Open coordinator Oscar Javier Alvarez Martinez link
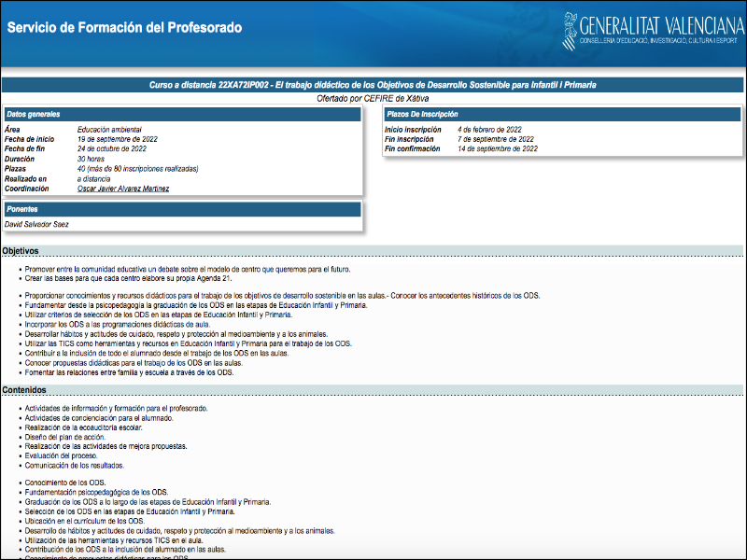 click(x=123, y=189)
